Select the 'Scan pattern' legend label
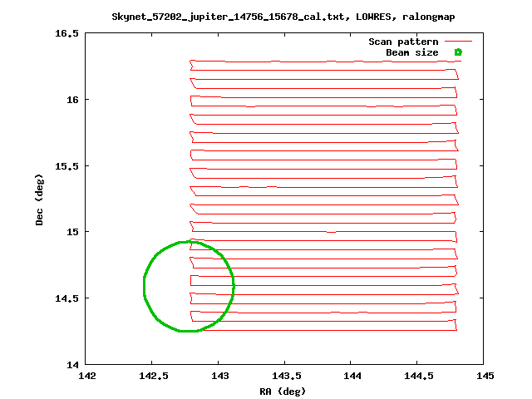The width and height of the screenshot is (532, 399). coord(403,42)
